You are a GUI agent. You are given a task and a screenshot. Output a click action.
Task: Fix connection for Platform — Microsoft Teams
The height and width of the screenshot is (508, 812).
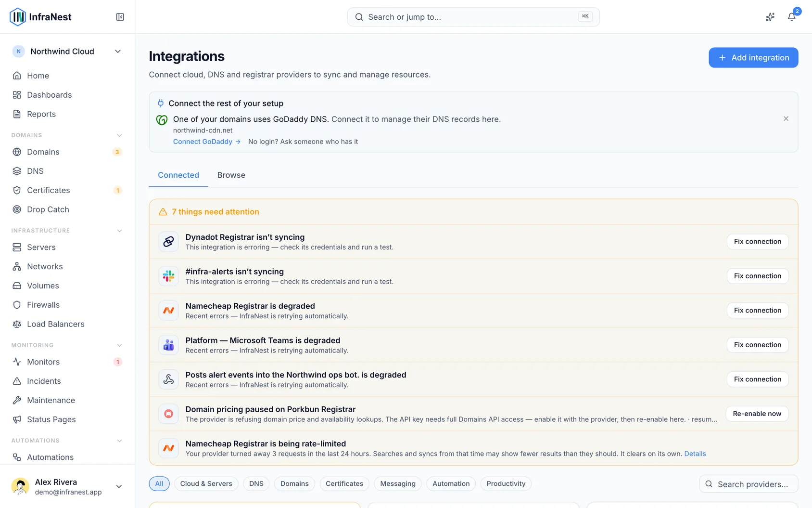tap(758, 345)
